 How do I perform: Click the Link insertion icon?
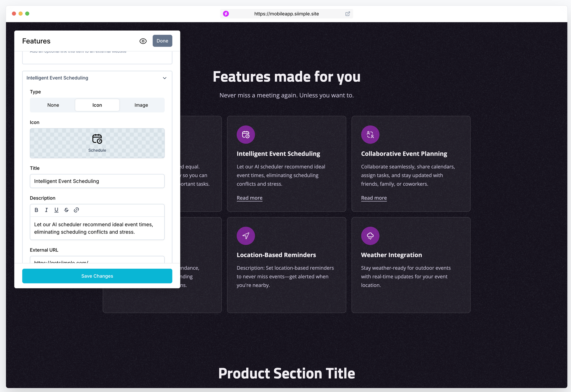[76, 210]
